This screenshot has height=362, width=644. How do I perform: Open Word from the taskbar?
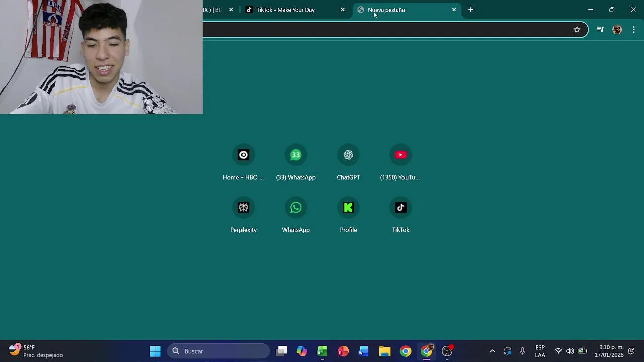(364, 351)
